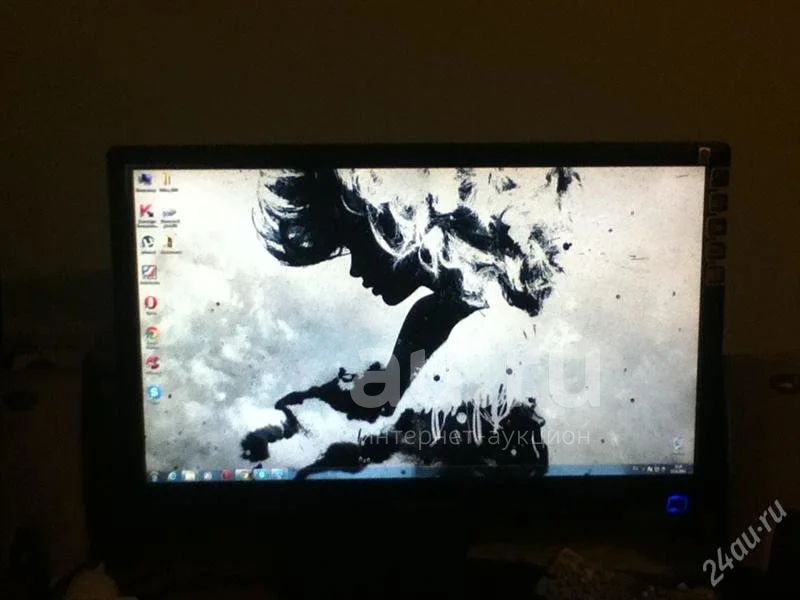Click the light-blue Skype taskbar button
Image resolution: width=800 pixels, height=600 pixels.
(x=261, y=474)
